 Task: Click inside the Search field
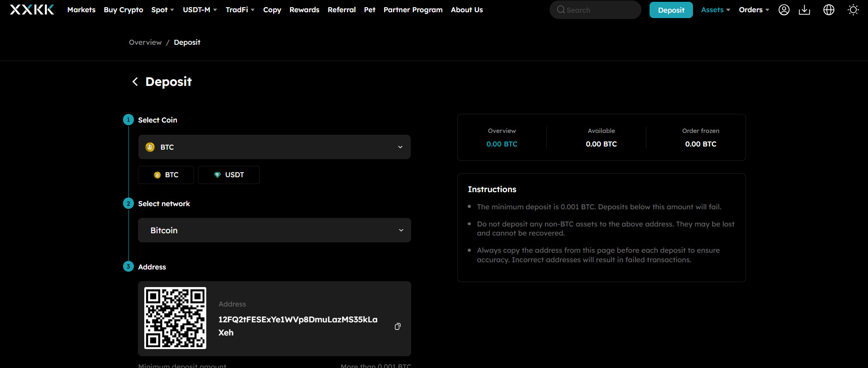(595, 10)
